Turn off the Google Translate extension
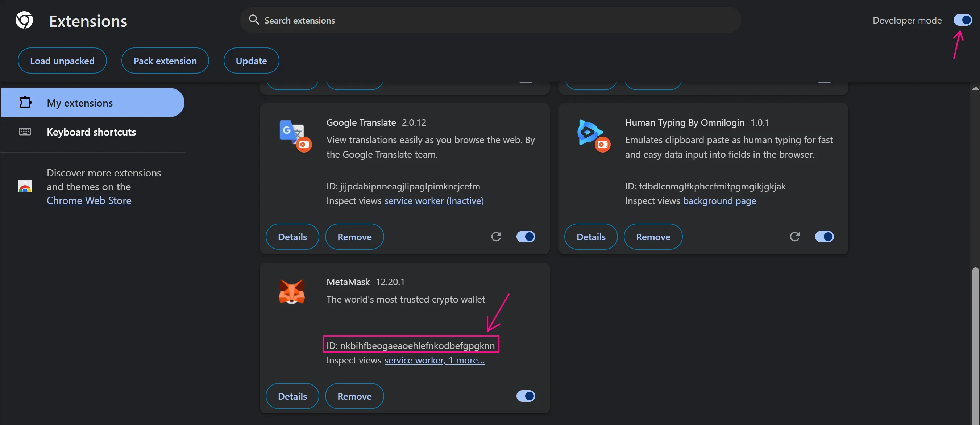The width and height of the screenshot is (980, 425). (x=526, y=236)
